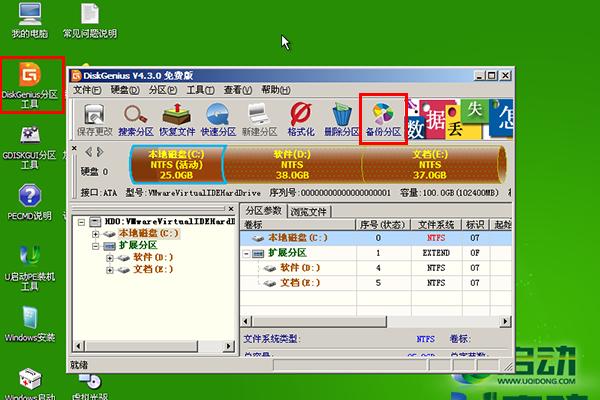
Task: Expand 软件(D:) node in left tree
Action: point(109,258)
